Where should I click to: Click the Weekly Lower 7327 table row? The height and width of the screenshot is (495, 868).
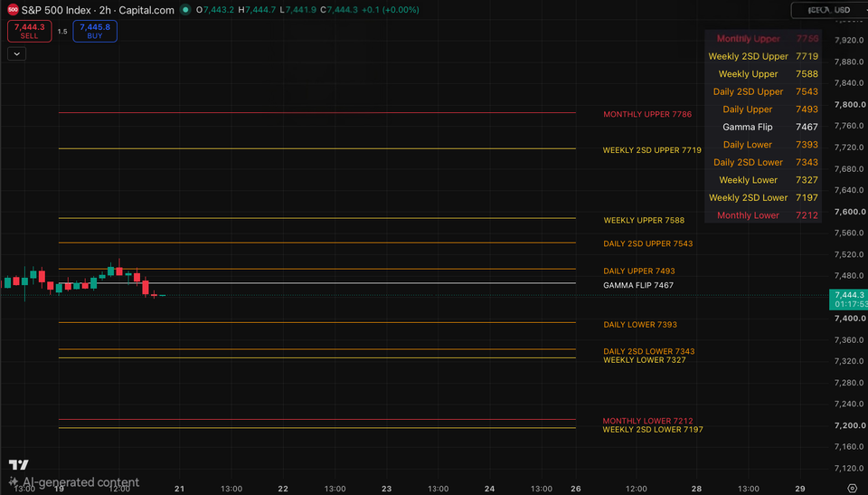763,180
